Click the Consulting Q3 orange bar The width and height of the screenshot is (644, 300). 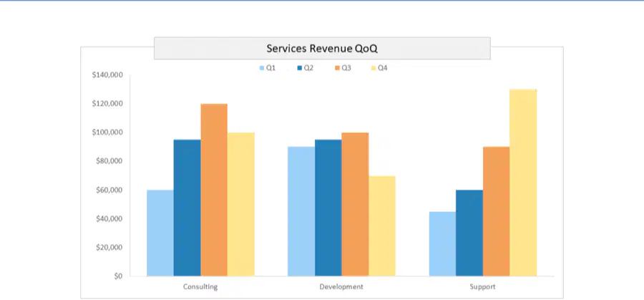(x=214, y=190)
